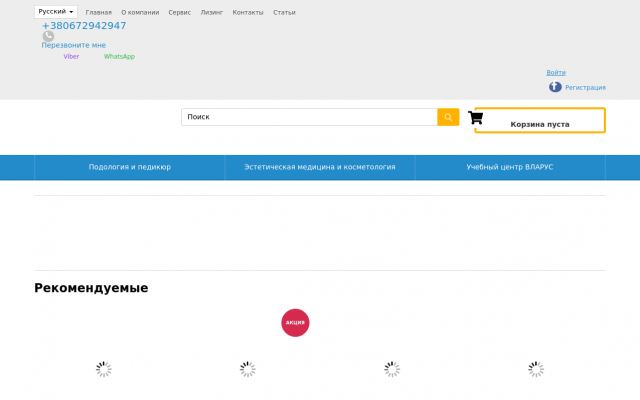This screenshot has width=640, height=400.
Task: Open the Корзина пуста cart box
Action: pos(540,120)
